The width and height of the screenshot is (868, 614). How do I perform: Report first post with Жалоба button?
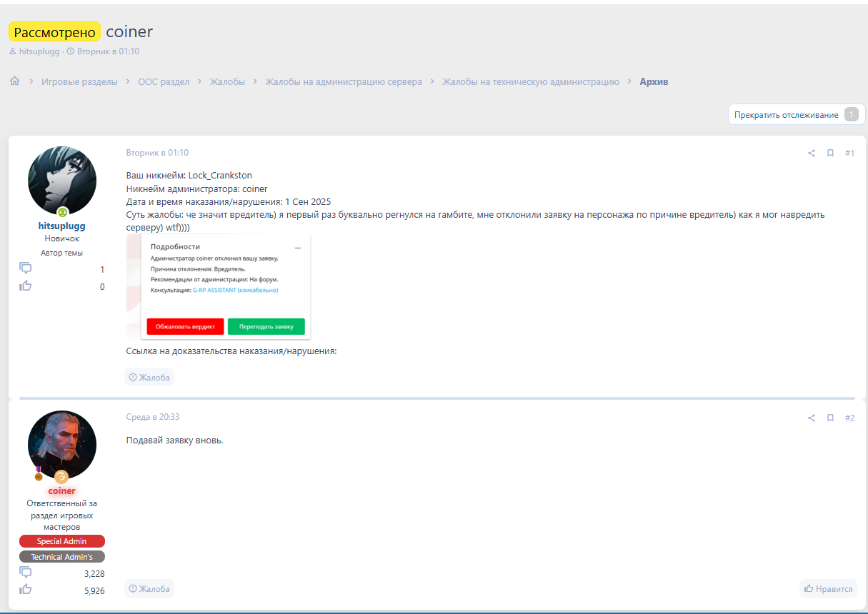pos(149,377)
